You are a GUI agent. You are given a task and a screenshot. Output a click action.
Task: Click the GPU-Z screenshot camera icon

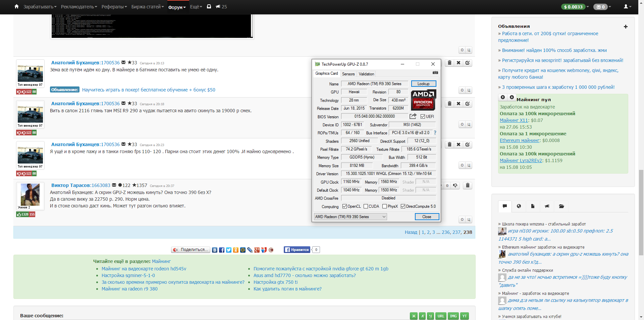(435, 72)
